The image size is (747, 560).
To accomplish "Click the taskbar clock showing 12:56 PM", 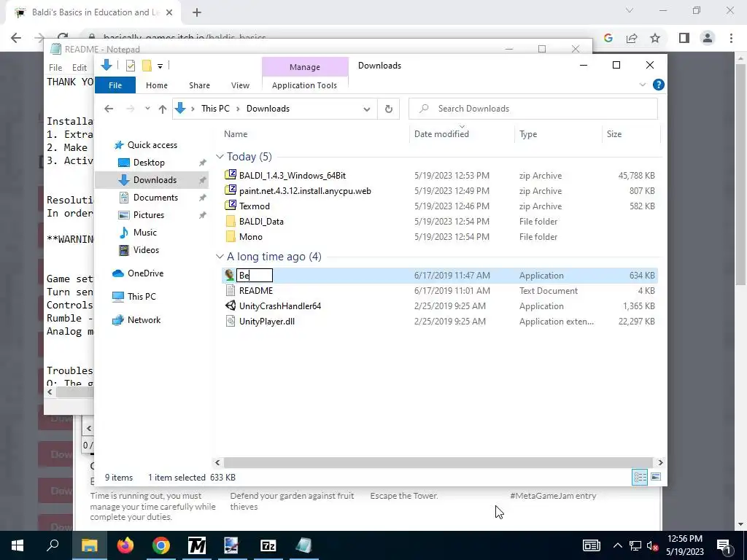I will pos(684,539).
